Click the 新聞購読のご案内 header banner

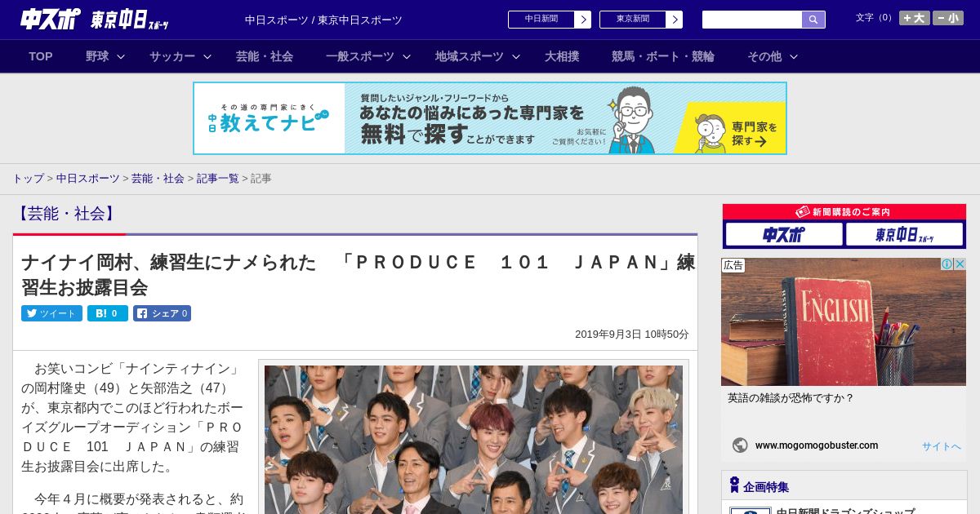(844, 211)
